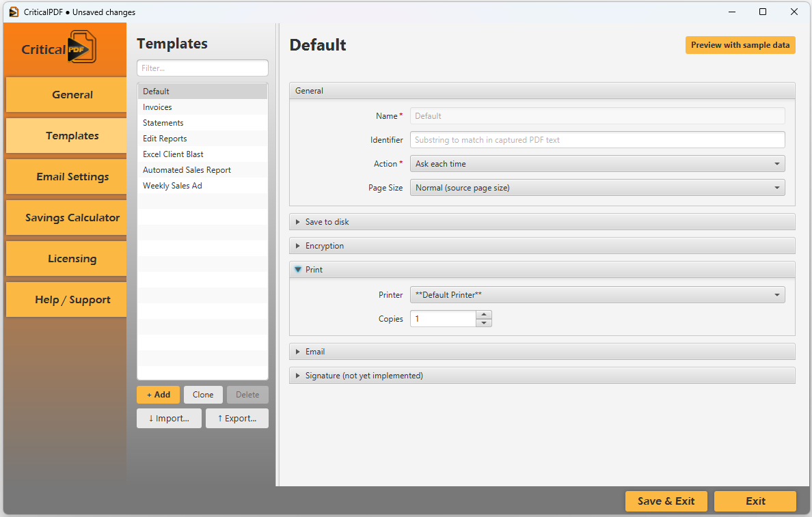Click the Identifier input field
The width and height of the screenshot is (812, 517).
pos(597,140)
